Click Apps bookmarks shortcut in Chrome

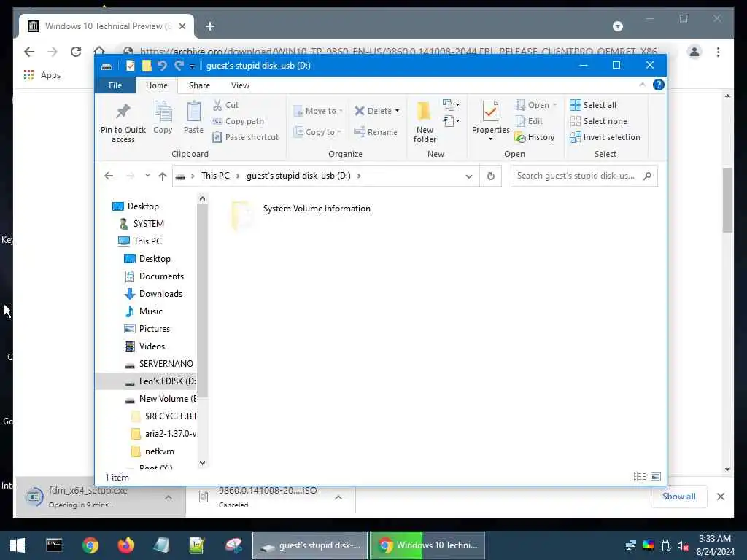[42, 75]
